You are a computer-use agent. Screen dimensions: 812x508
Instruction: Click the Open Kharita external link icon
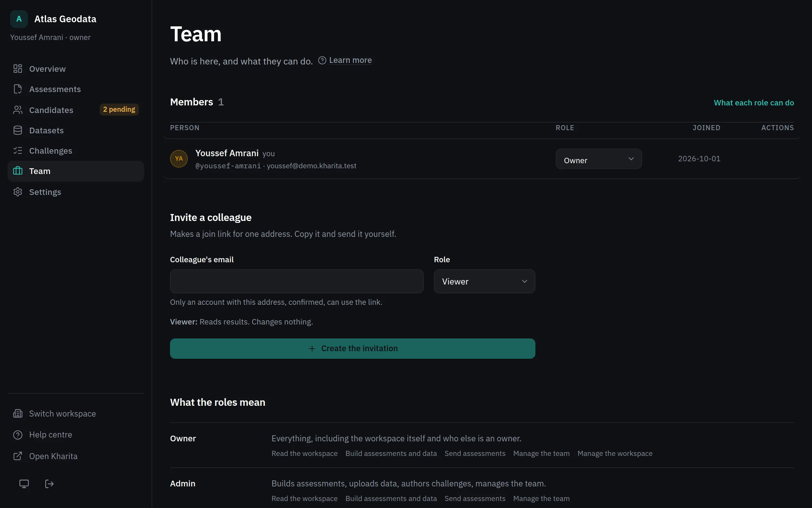(18, 456)
